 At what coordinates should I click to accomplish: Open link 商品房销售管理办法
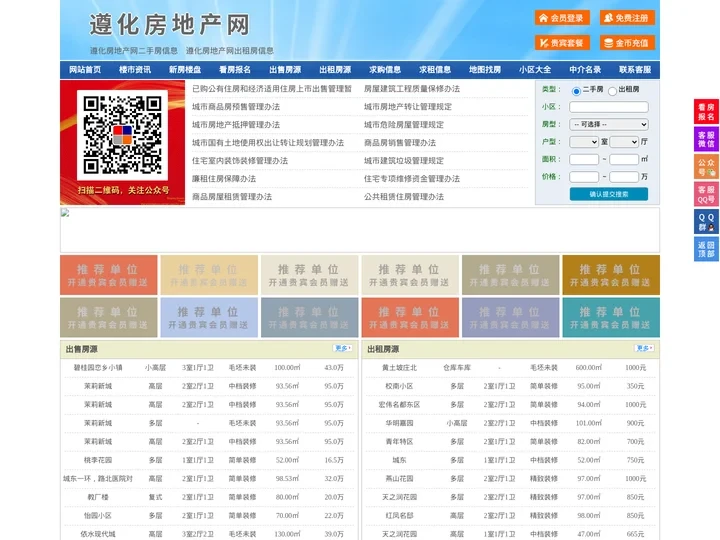coord(400,142)
